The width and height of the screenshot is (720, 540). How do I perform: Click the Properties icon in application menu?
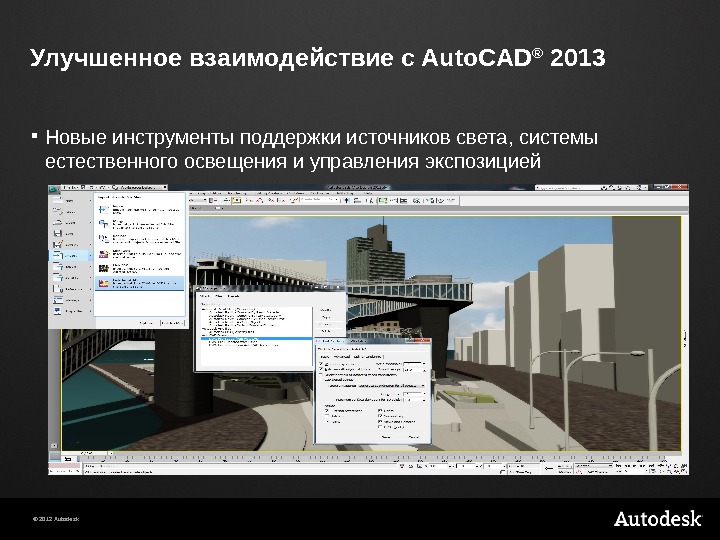coord(57,311)
